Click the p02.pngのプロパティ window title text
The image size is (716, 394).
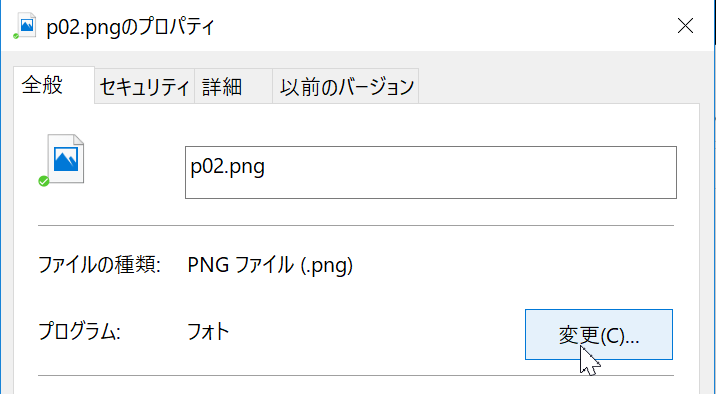pos(131,27)
